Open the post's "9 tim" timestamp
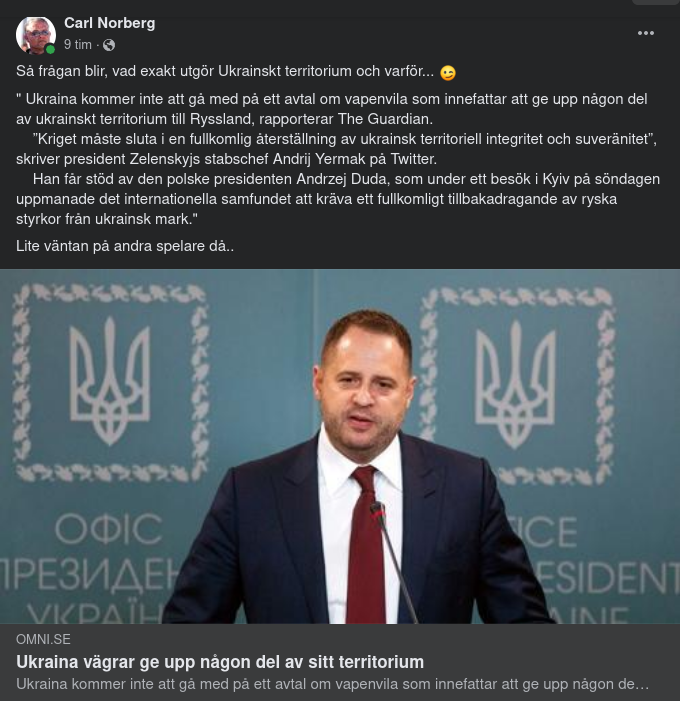This screenshot has height=701, width=680. tap(78, 45)
